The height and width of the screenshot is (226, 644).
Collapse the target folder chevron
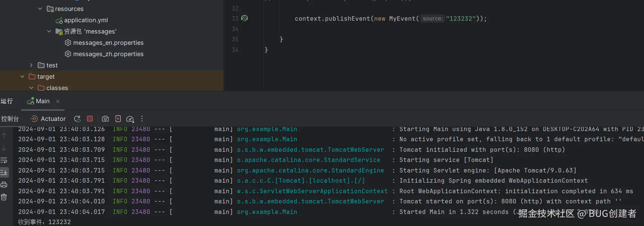point(22,76)
